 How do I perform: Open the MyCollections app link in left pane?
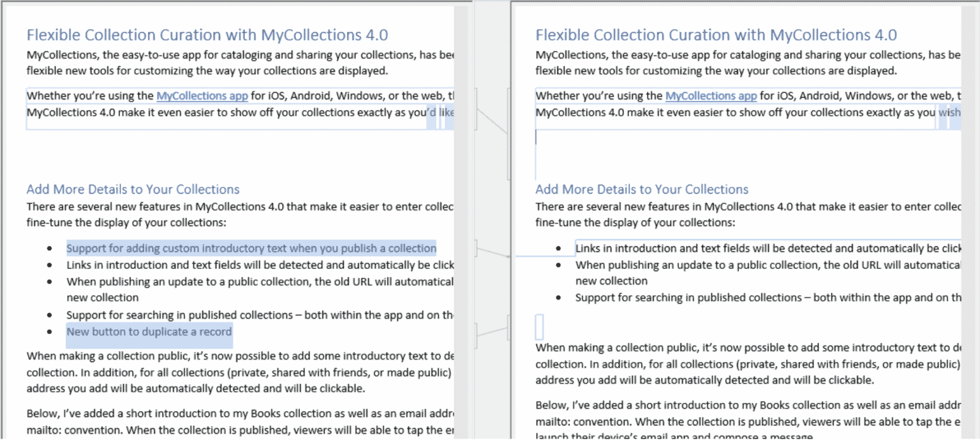pyautogui.click(x=202, y=96)
